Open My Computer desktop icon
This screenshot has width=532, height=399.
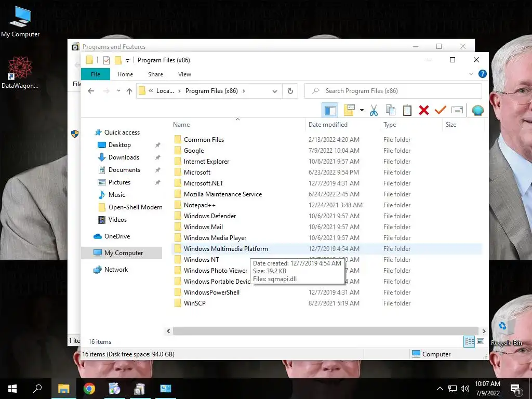coord(20,21)
